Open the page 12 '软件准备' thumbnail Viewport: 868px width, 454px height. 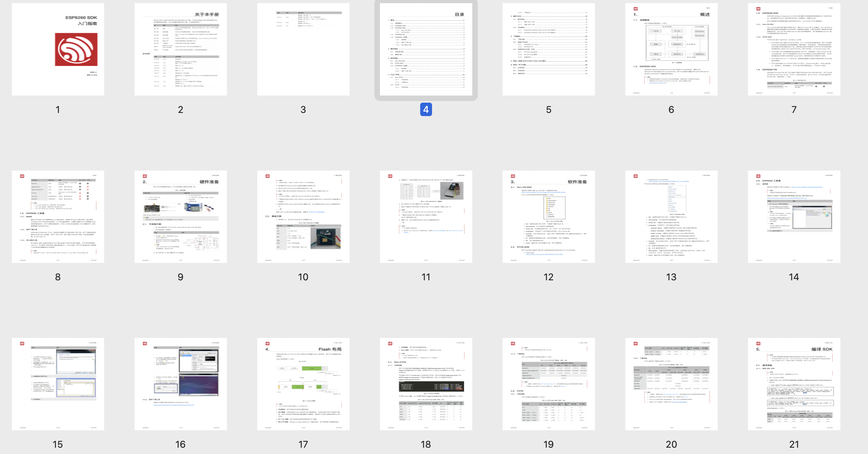(549, 217)
